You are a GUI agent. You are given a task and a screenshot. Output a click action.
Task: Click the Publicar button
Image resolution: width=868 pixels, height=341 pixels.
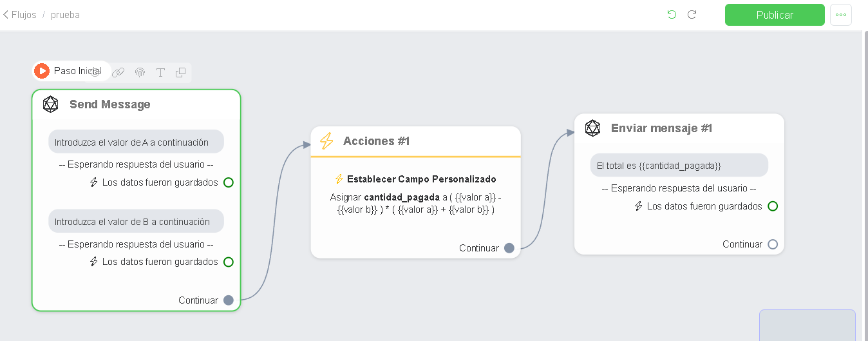click(775, 15)
